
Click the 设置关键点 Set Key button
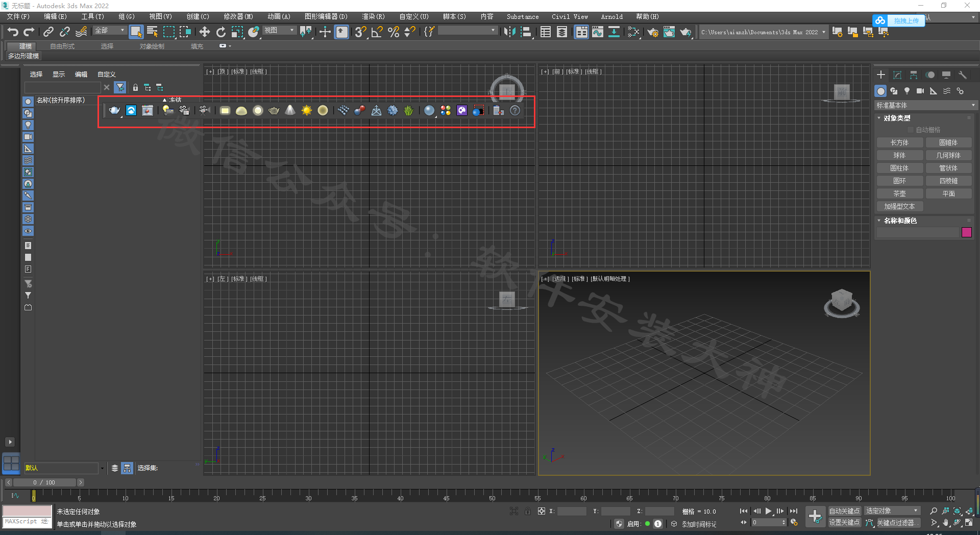tap(845, 523)
